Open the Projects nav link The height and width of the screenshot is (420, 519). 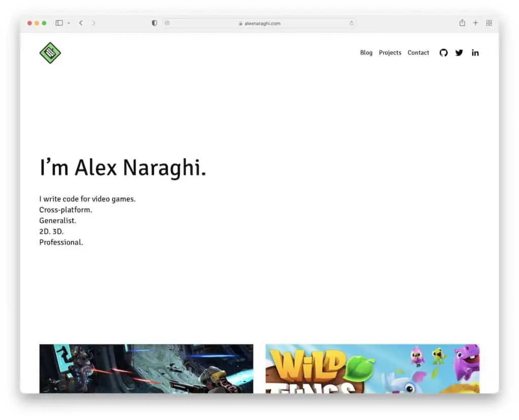tap(390, 53)
